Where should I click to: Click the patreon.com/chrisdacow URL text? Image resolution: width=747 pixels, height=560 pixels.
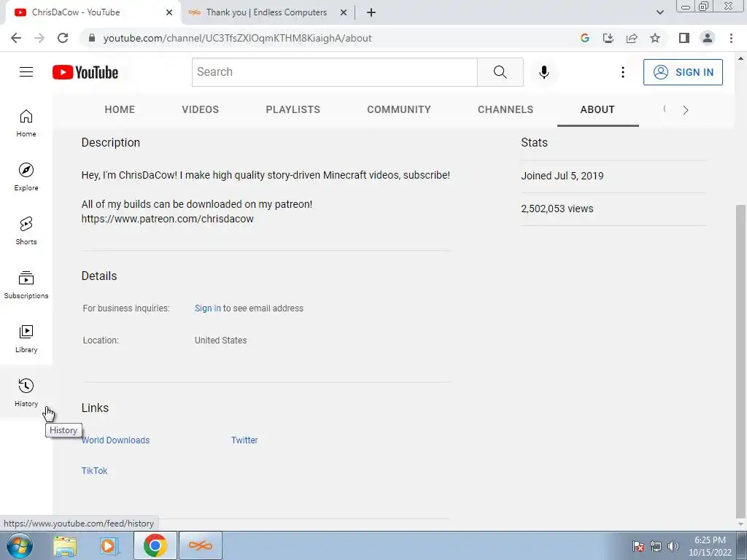coord(167,219)
